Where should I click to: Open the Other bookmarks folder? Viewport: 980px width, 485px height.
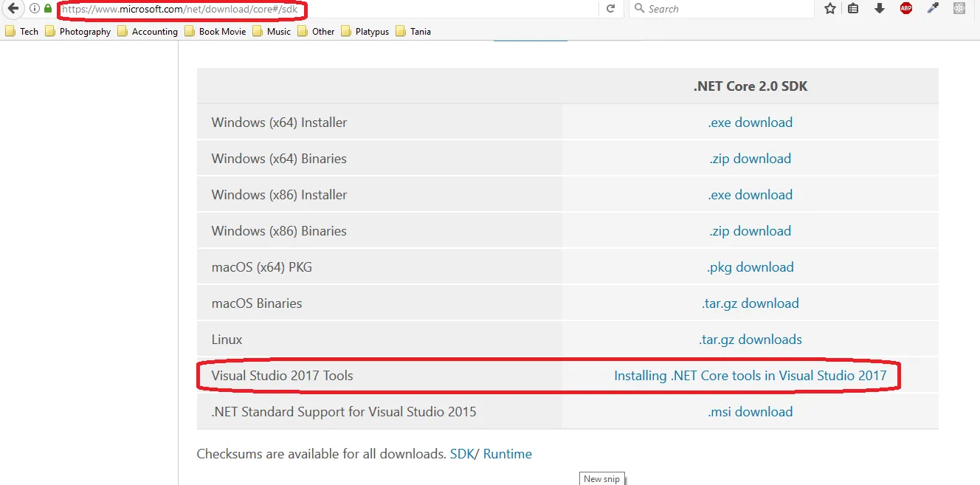tap(316, 31)
